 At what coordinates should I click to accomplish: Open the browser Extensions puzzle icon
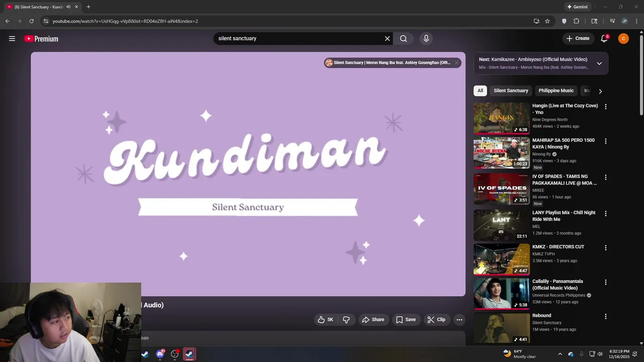pos(577,21)
